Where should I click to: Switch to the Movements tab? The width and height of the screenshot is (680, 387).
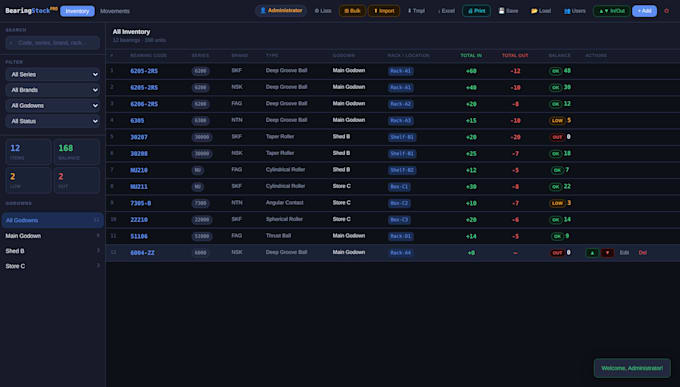pyautogui.click(x=115, y=11)
